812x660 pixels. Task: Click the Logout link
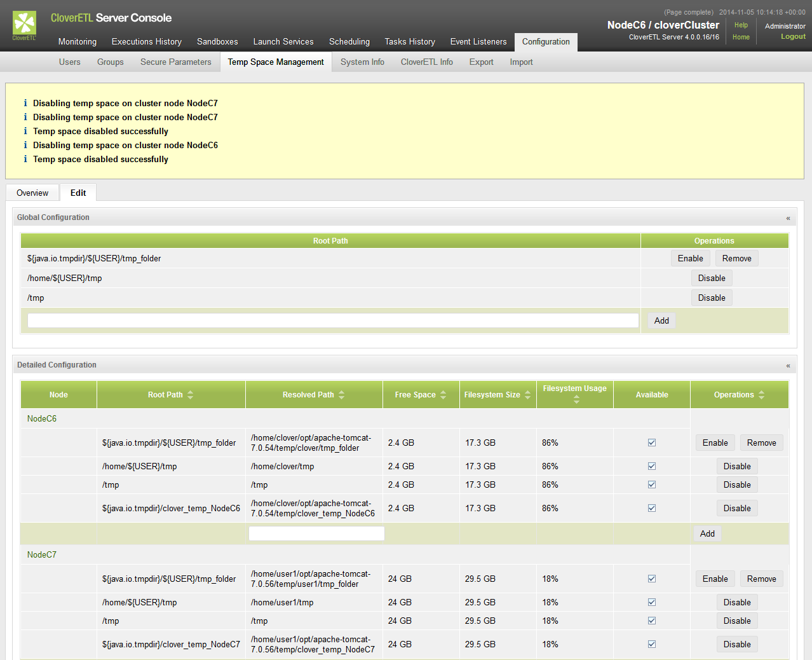click(793, 37)
